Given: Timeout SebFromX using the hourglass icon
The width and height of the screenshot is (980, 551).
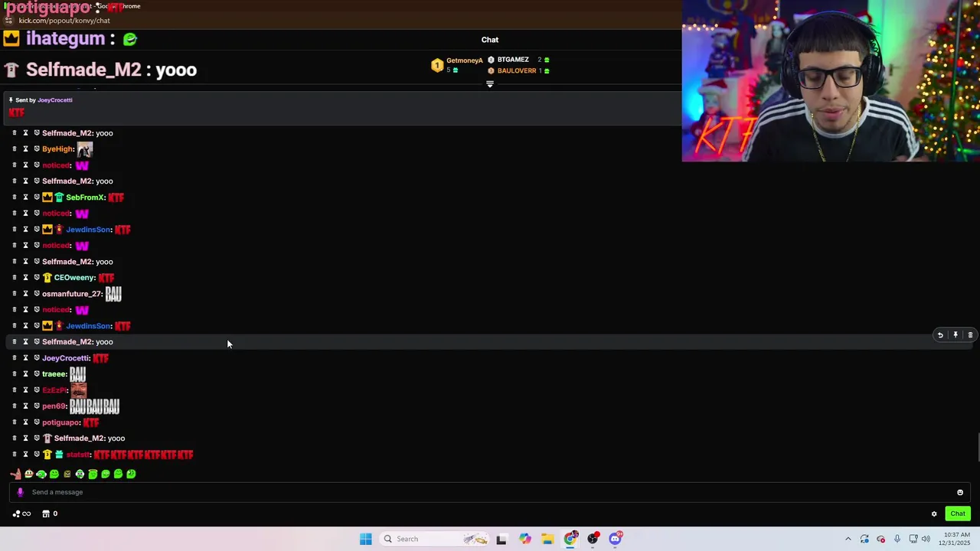Looking at the screenshot, I should click(x=25, y=197).
